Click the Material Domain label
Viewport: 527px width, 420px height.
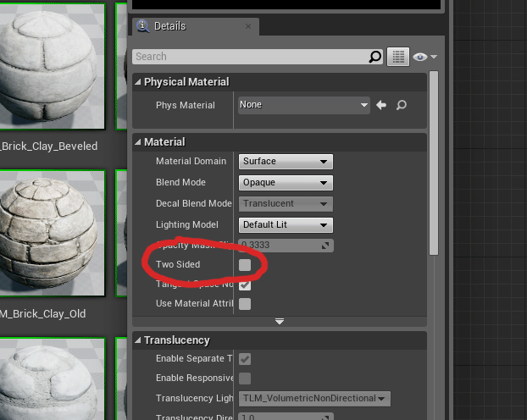[191, 161]
